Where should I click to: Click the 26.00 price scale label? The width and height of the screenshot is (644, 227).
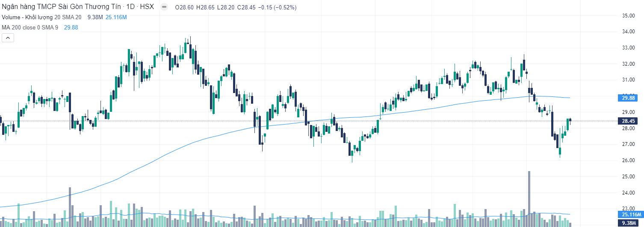pyautogui.click(x=628, y=160)
